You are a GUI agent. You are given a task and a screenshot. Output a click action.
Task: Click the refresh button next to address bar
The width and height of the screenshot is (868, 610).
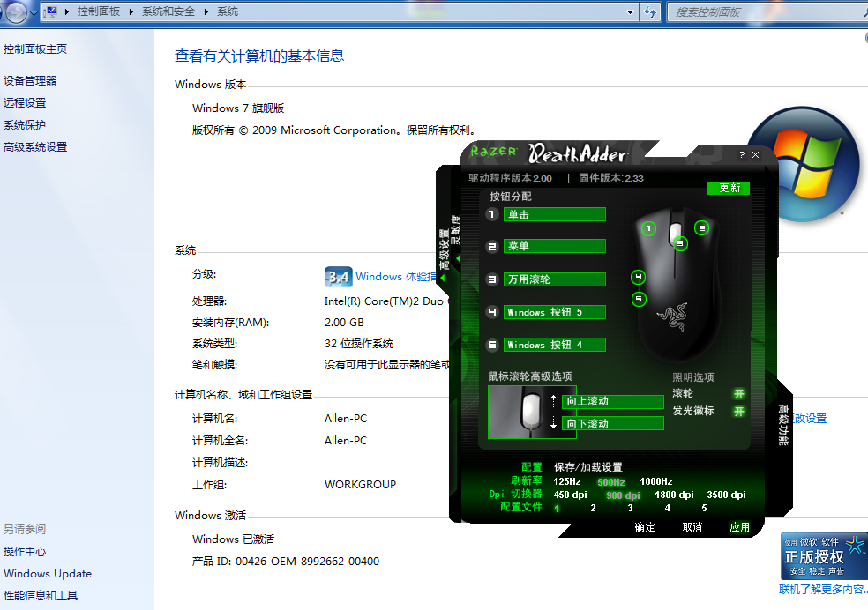point(650,11)
